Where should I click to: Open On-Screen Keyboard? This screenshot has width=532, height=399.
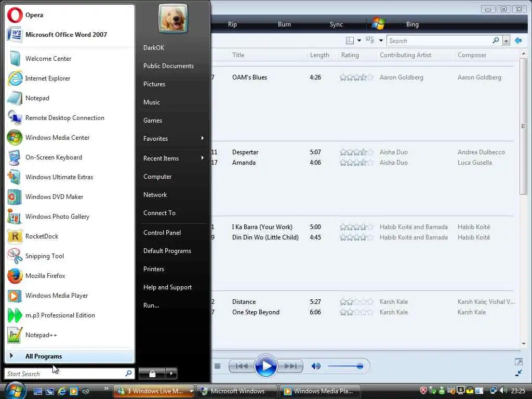click(70, 157)
